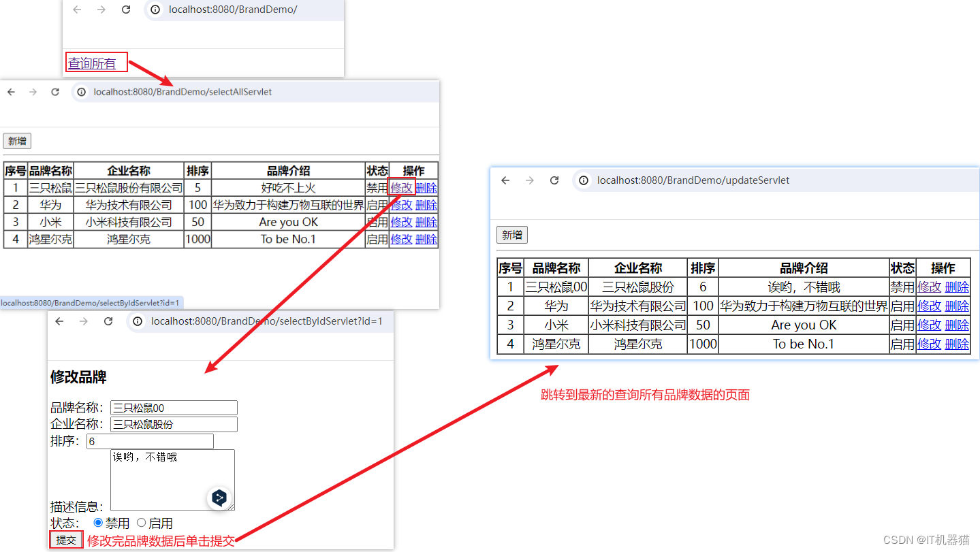Click 新增 button in selectAllServlet window
Screen dimensions: 980x552
(x=17, y=141)
